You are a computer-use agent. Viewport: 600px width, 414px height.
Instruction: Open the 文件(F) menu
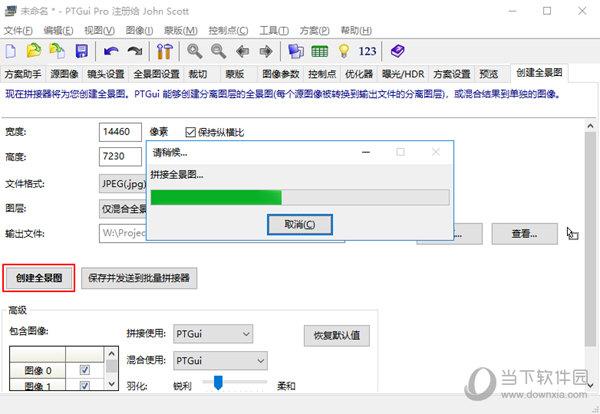tap(18, 31)
